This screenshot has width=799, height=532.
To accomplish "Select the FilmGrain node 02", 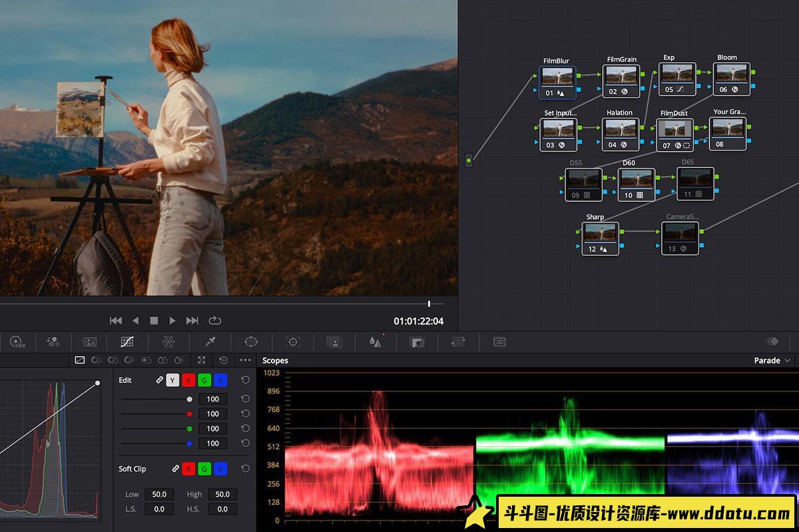I will click(621, 81).
